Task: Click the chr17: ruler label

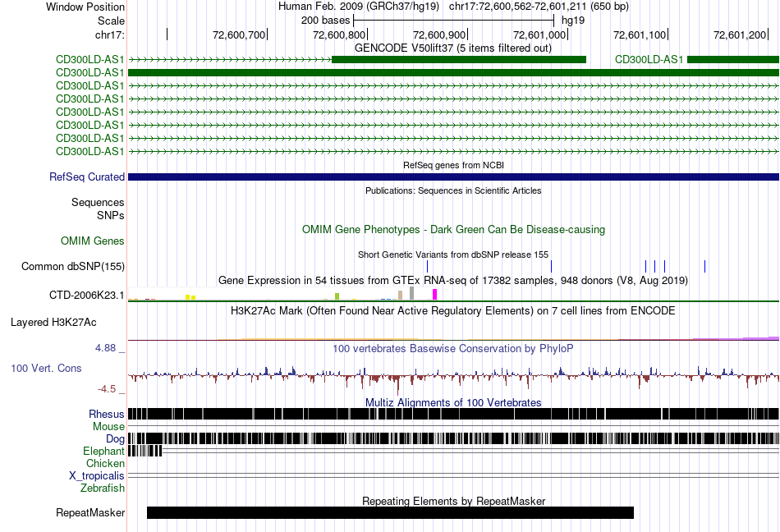Action: coord(109,34)
